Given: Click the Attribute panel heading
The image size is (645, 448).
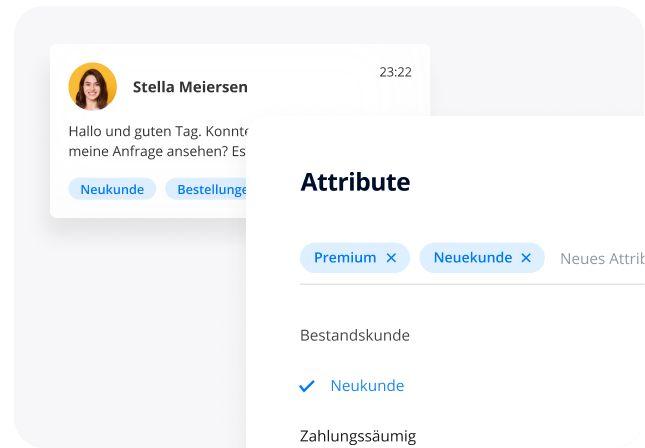Looking at the screenshot, I should coord(355,182).
